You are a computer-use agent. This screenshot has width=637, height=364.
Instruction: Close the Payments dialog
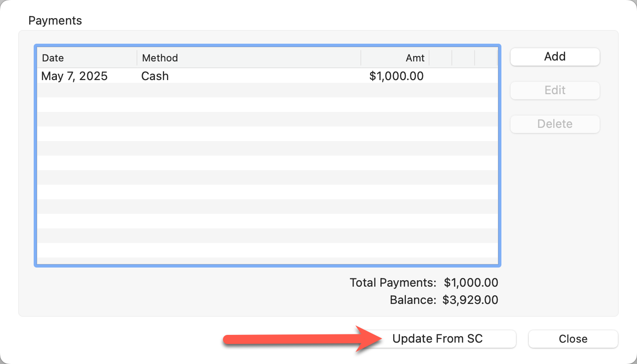tap(573, 339)
